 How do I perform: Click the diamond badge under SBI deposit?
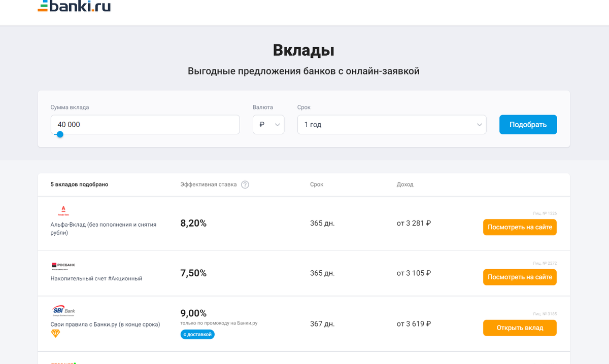[x=56, y=334]
